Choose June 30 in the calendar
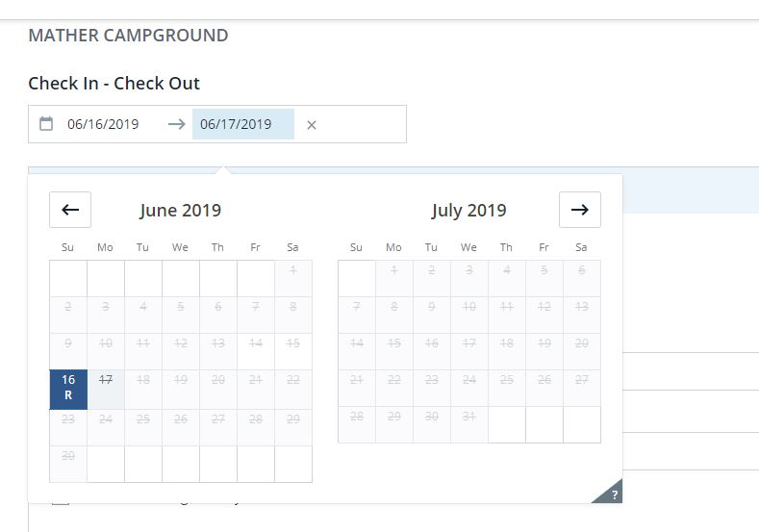Viewport: 759px width, 532px height. (68, 456)
